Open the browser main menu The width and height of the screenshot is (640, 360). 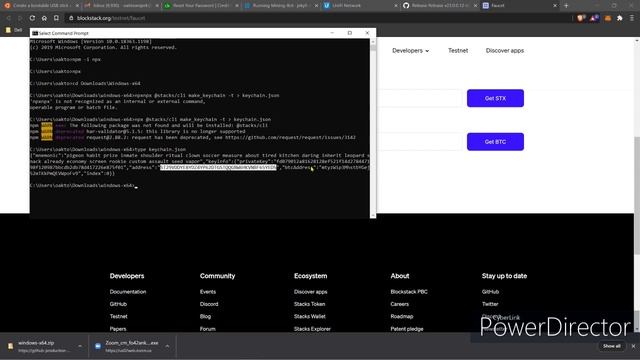(x=632, y=18)
